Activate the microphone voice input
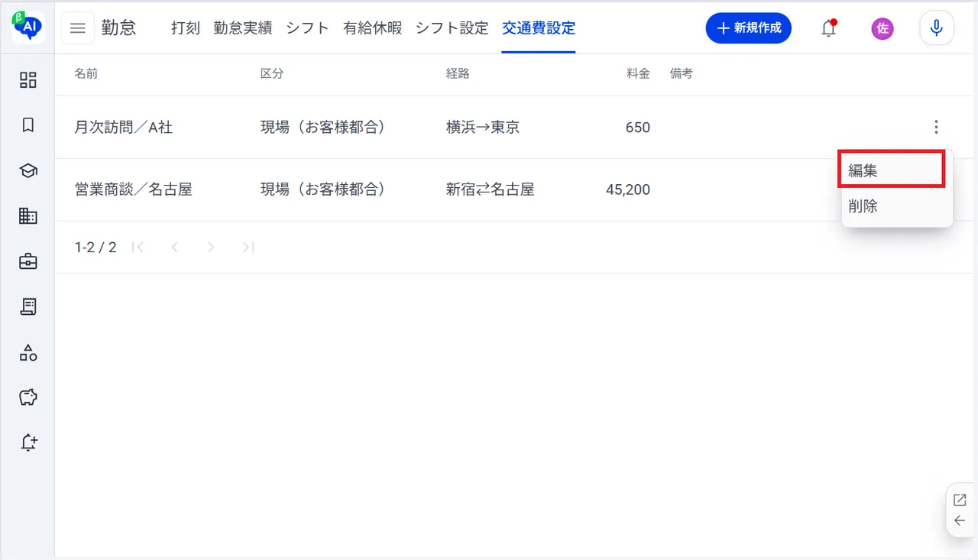The width and height of the screenshot is (978, 560). (937, 28)
